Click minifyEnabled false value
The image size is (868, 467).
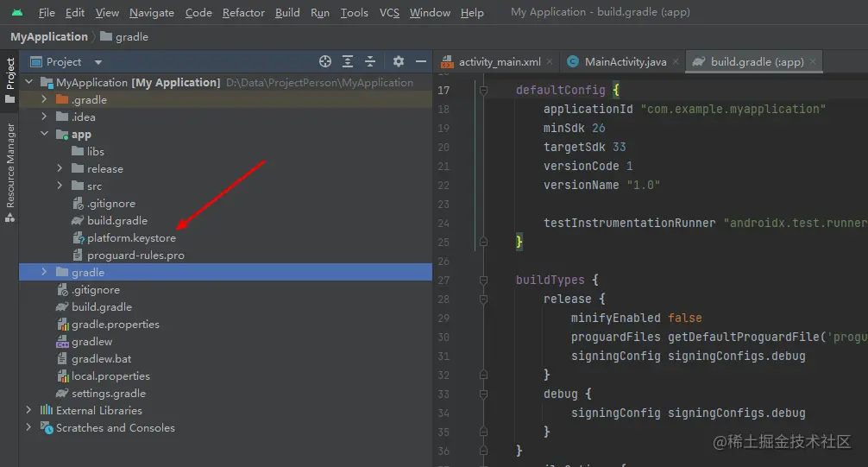click(685, 318)
